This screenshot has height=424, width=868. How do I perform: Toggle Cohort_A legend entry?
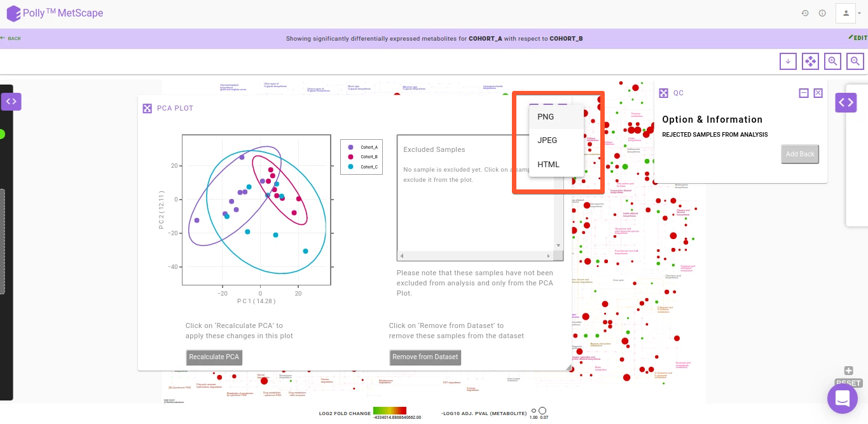pyautogui.click(x=364, y=147)
